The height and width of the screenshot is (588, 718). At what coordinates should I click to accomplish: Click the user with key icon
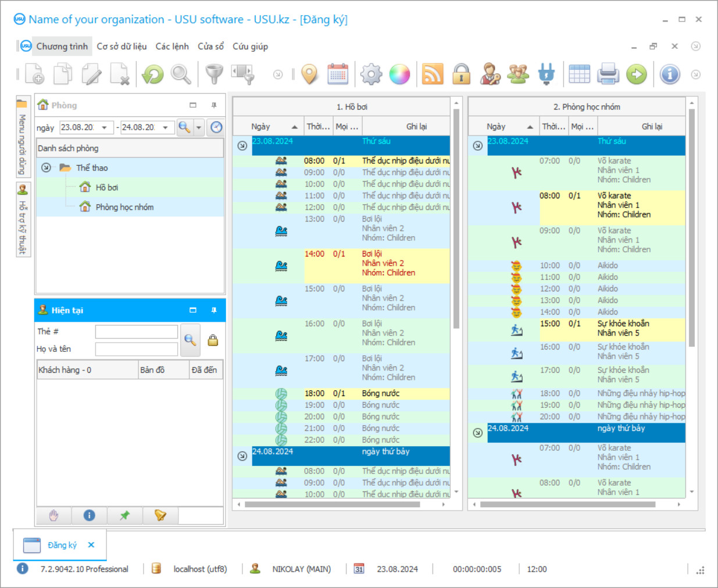(490, 74)
